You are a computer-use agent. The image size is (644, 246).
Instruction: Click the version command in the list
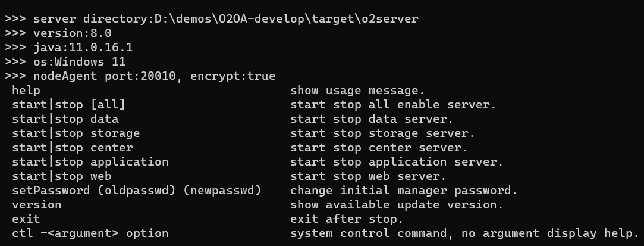tap(37, 204)
